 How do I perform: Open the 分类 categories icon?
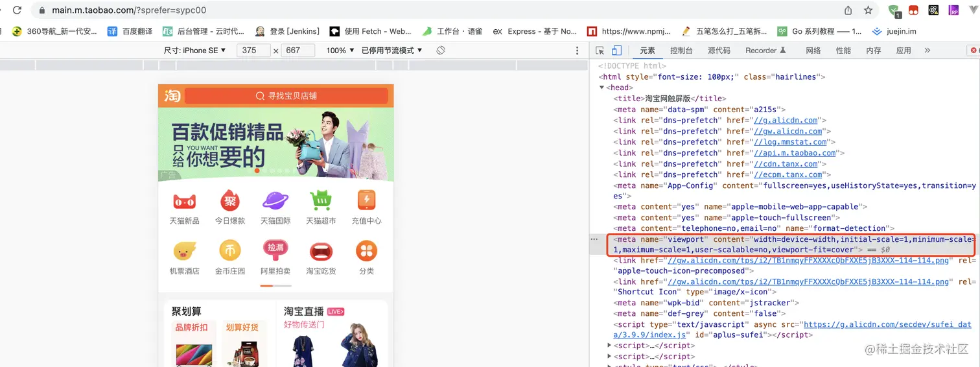(x=366, y=250)
